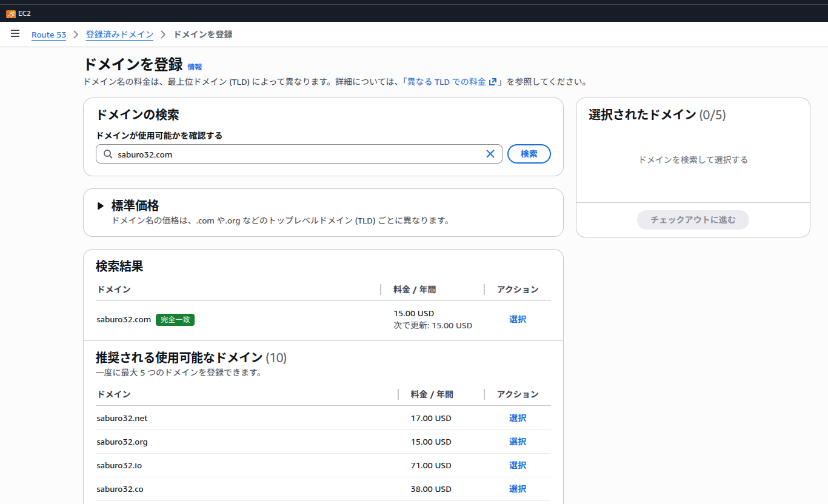Click the saburo32.com result text
Viewport: 828px width, 504px height.
pos(124,319)
